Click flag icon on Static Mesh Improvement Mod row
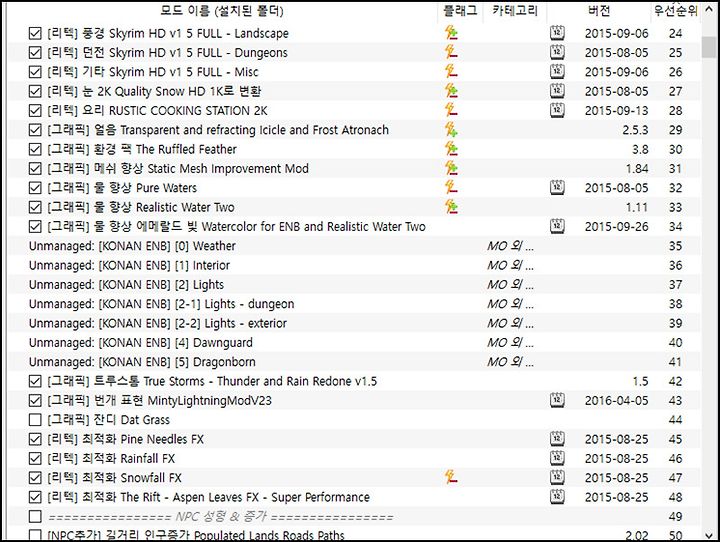 tap(451, 168)
